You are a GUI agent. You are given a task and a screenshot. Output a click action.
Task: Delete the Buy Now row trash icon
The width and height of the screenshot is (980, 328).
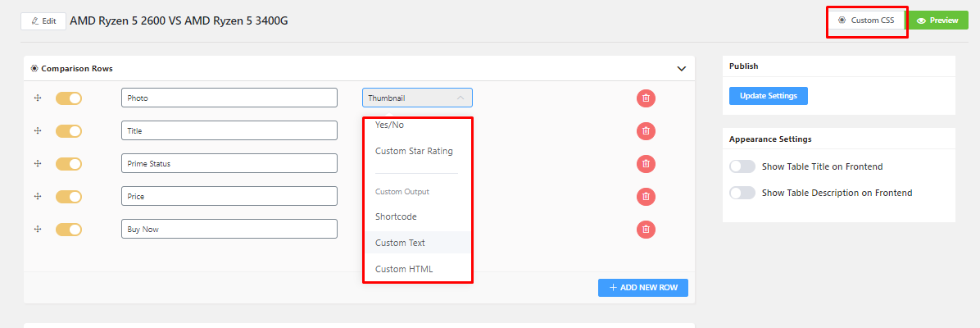click(646, 229)
